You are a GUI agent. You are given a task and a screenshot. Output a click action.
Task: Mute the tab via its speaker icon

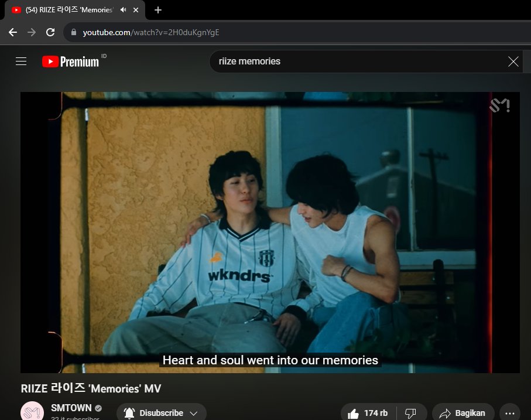[x=122, y=9]
